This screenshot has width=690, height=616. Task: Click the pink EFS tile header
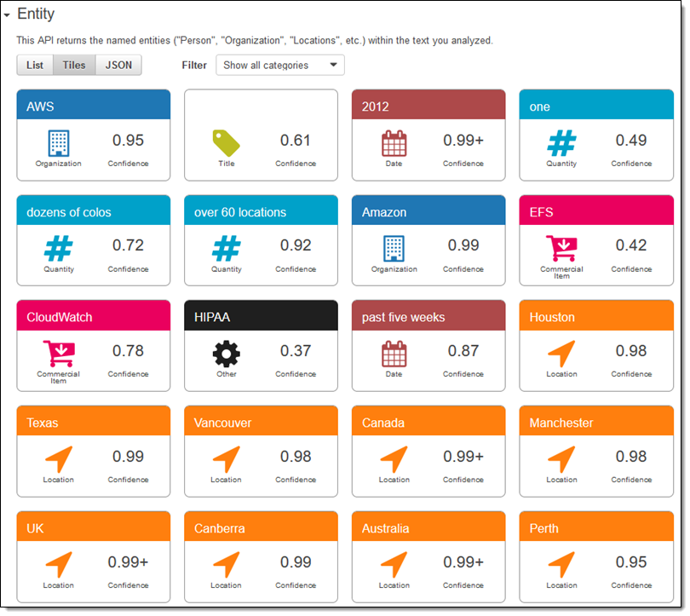pyautogui.click(x=596, y=210)
